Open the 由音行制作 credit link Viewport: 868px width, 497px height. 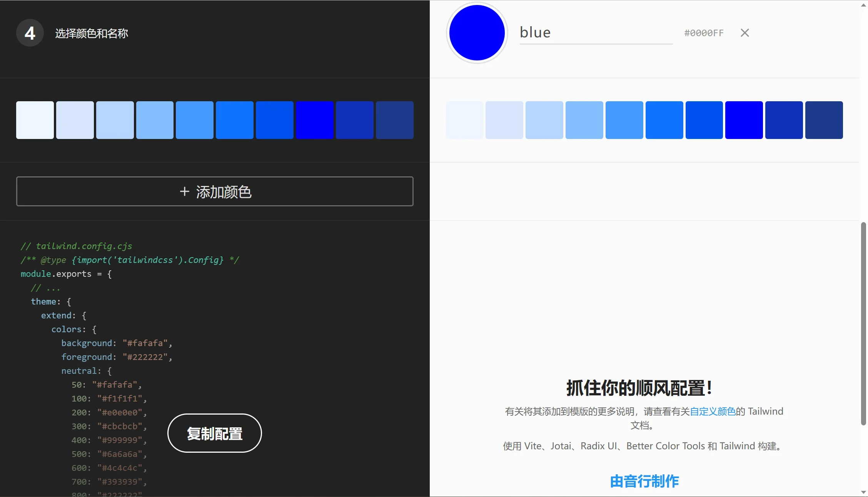644,481
